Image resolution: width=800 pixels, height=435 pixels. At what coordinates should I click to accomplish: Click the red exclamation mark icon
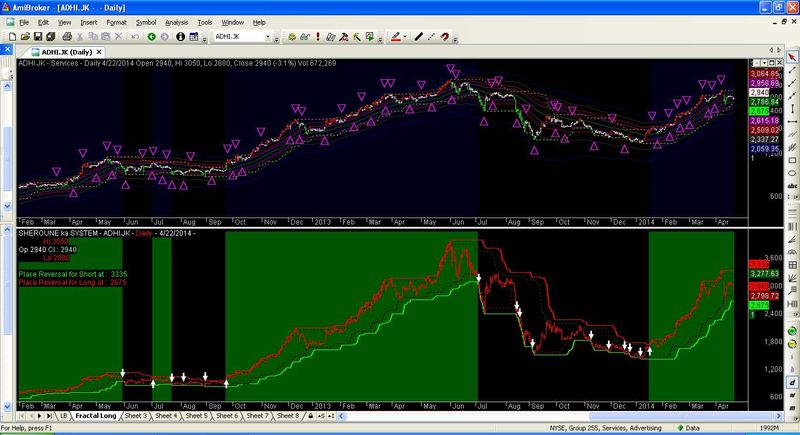pos(318,37)
